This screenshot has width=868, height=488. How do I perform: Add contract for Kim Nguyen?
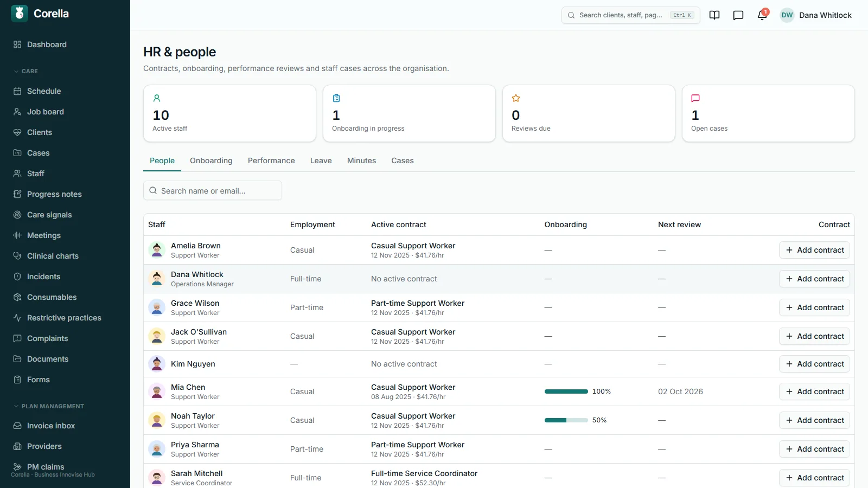click(x=814, y=364)
